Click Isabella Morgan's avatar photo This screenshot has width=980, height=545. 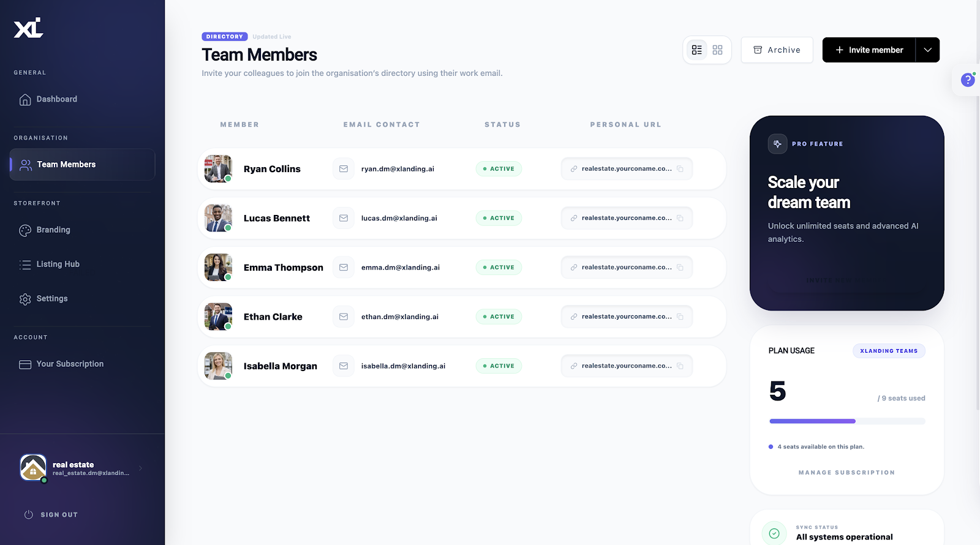coord(218,366)
